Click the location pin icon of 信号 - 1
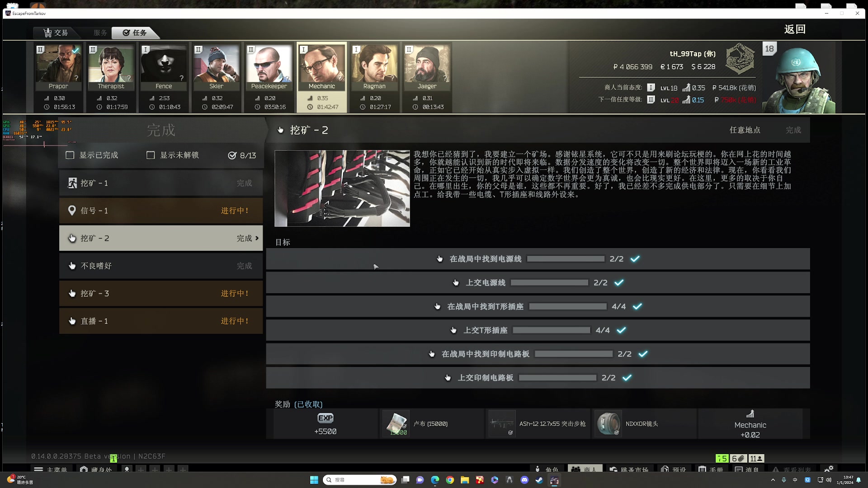Viewport: 868px width, 488px height. [72, 211]
